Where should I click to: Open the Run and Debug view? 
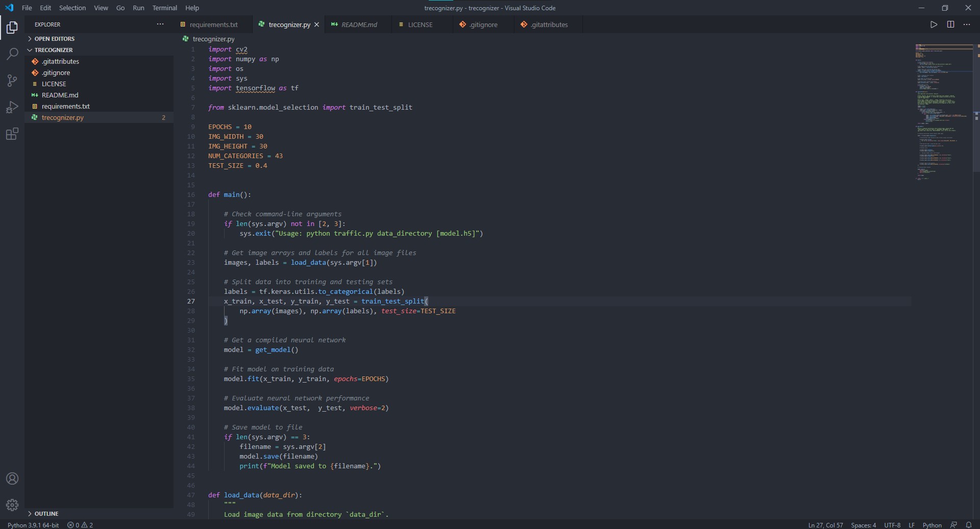point(12,108)
